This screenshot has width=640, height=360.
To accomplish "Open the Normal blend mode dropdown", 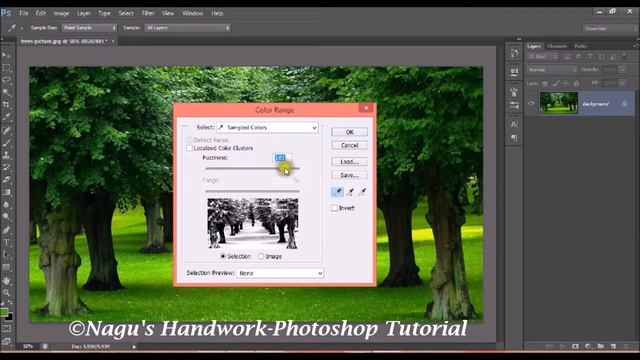I will (552, 70).
